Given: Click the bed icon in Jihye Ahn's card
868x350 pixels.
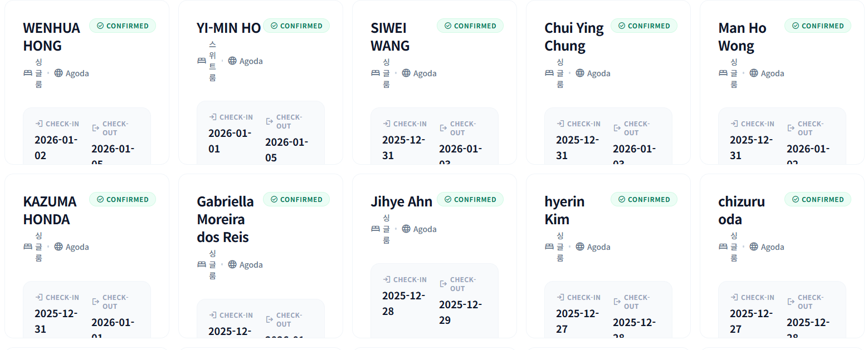Looking at the screenshot, I should click(x=376, y=229).
